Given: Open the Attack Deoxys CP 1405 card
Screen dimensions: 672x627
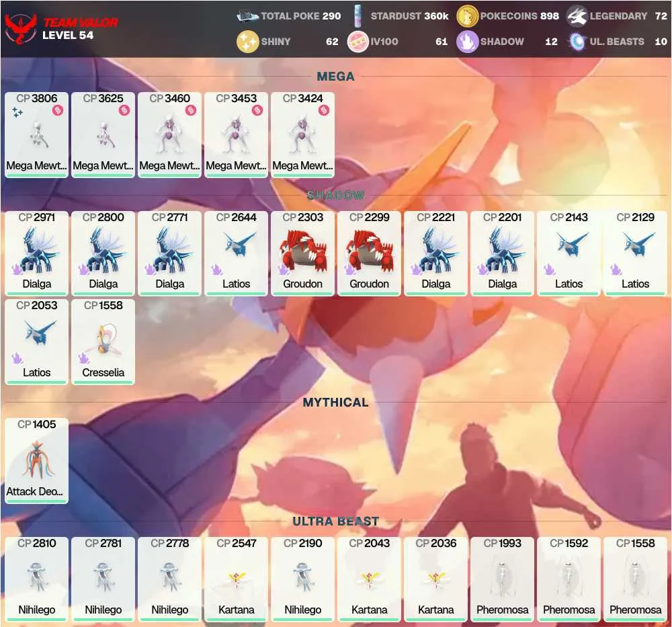Looking at the screenshot, I should click(36, 461).
